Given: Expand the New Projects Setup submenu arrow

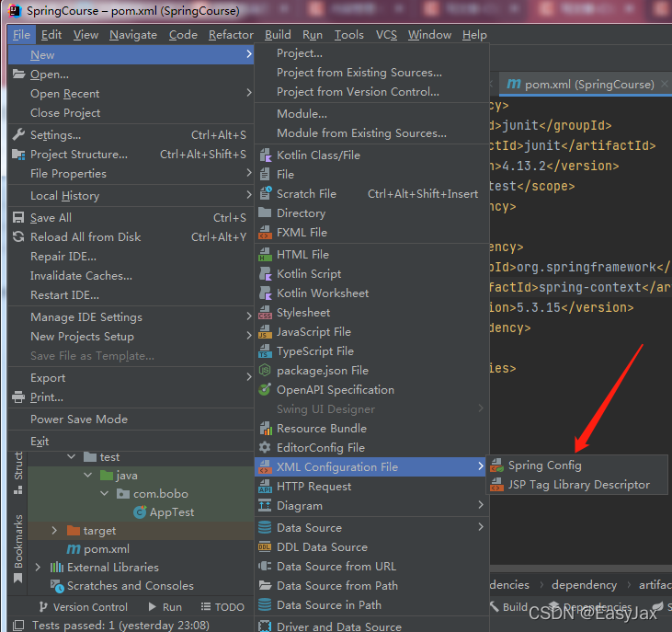Looking at the screenshot, I should 249,335.
